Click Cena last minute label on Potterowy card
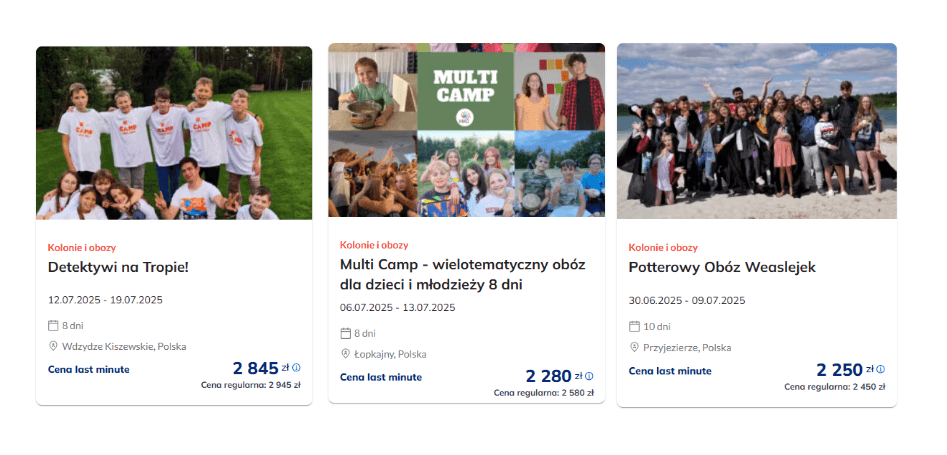The image size is (947, 455). tap(670, 371)
